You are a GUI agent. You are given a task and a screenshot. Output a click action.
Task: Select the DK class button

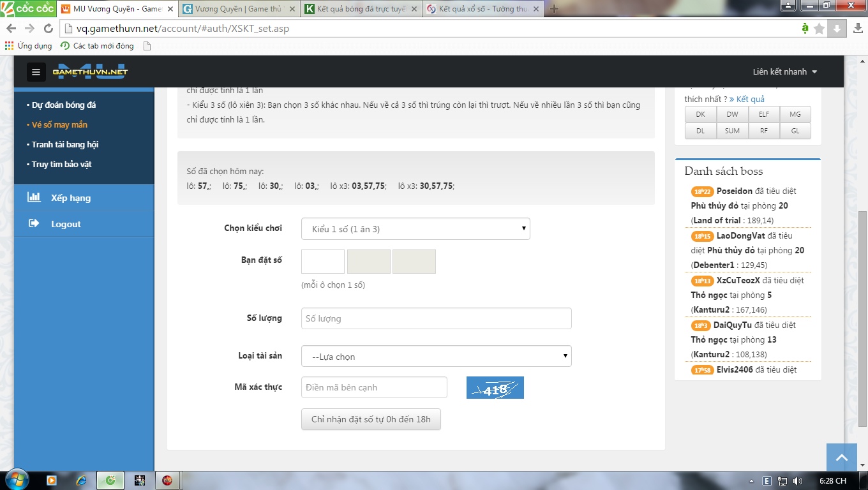pos(700,114)
